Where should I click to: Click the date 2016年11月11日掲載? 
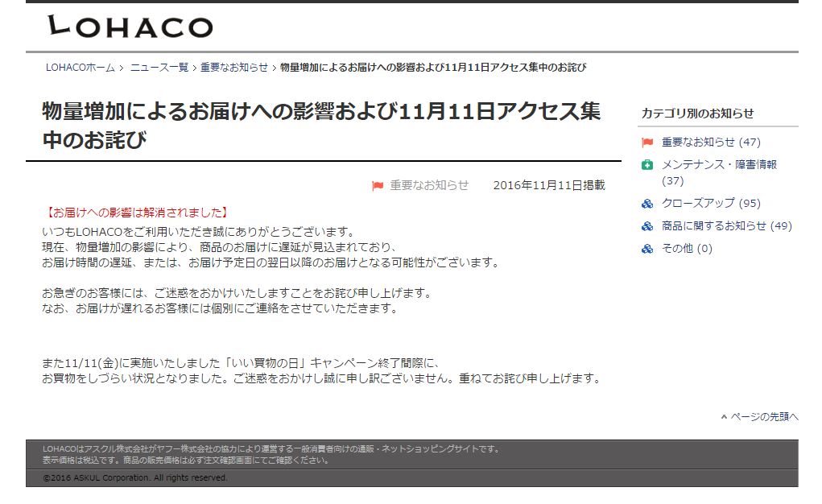click(x=549, y=186)
